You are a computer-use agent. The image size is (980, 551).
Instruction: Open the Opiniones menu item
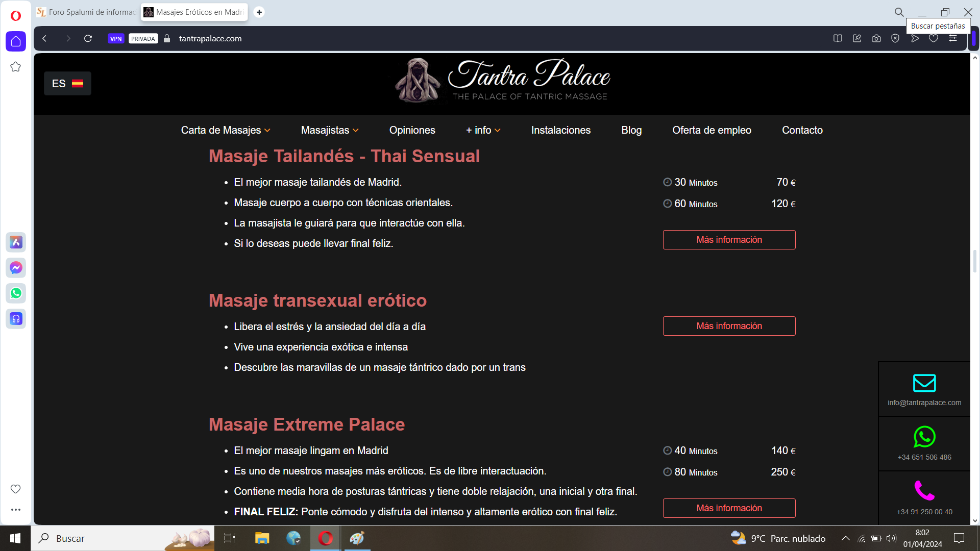coord(412,130)
